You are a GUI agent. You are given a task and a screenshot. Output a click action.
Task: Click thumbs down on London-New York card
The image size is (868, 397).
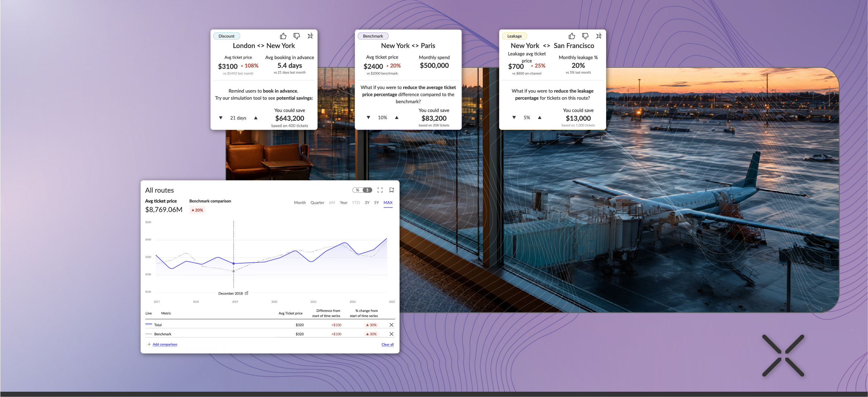296,36
